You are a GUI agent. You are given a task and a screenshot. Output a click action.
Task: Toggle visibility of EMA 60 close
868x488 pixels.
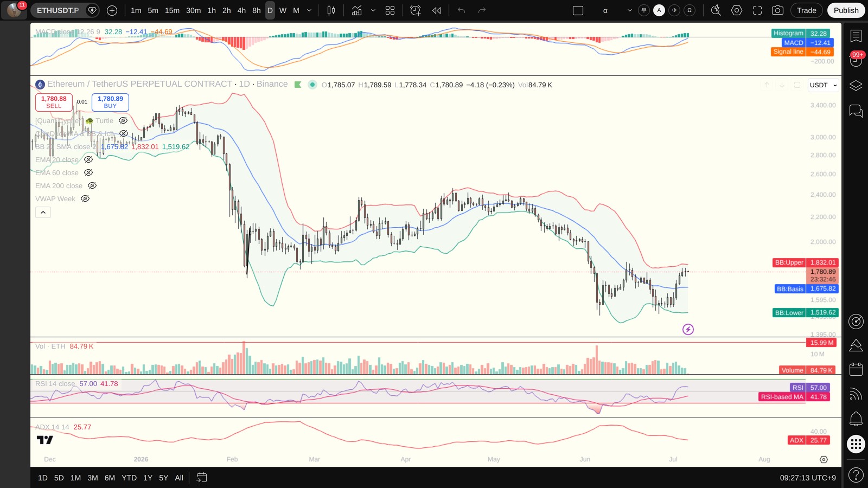(x=88, y=173)
